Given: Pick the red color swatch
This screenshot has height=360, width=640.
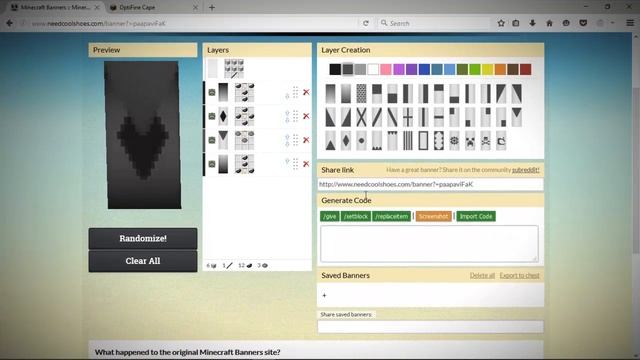Looking at the screenshot, I should pyautogui.click(x=526, y=69).
